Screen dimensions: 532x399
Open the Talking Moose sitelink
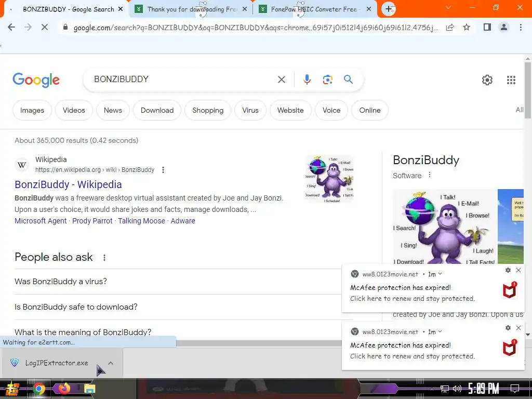pyautogui.click(x=141, y=221)
